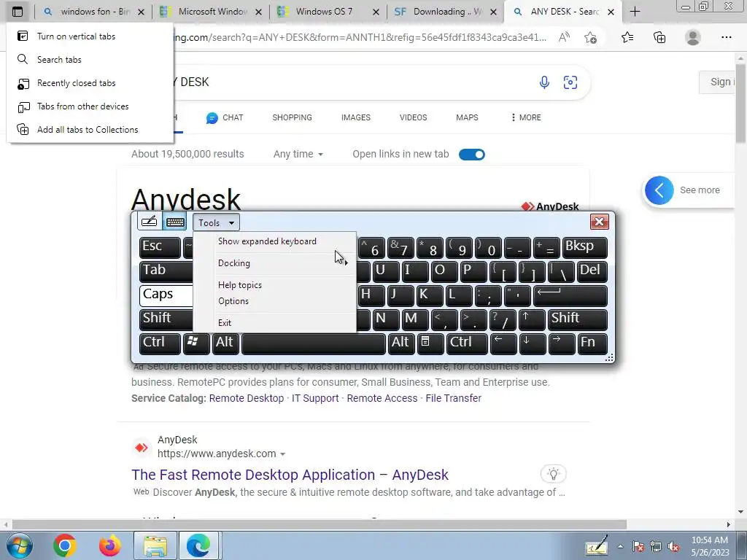Open the profile avatar icon
This screenshot has width=747, height=560.
tap(693, 37)
